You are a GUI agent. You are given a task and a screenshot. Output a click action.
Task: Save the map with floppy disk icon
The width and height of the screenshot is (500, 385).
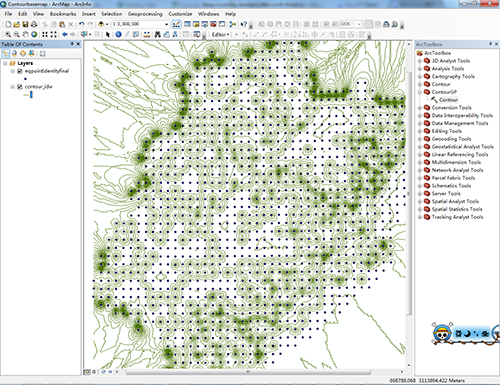click(25, 24)
